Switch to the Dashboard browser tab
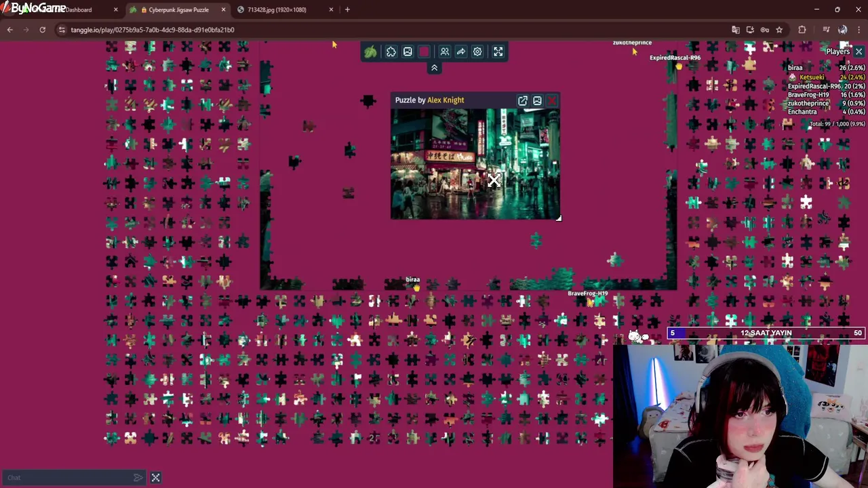Screen dimensions: 868x488 (x=80, y=9)
